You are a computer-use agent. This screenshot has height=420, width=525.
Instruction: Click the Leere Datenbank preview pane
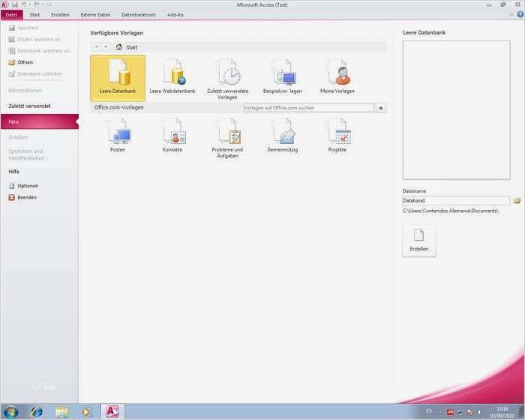pos(456,110)
